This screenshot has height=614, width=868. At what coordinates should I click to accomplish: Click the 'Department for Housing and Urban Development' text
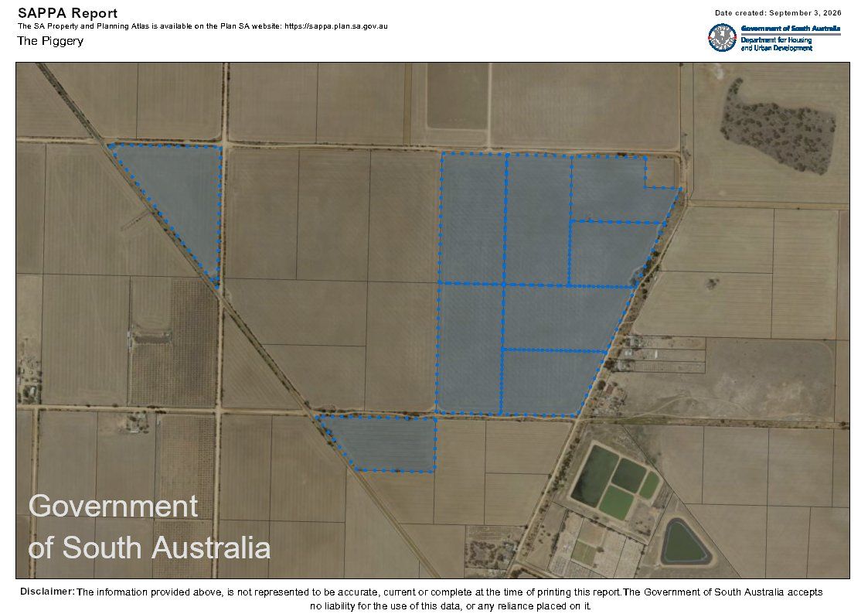click(776, 44)
